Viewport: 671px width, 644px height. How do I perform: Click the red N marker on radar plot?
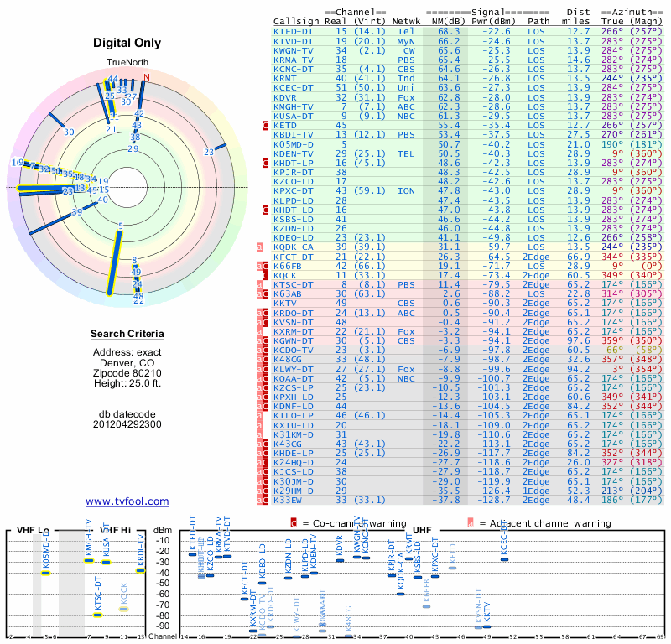[x=147, y=77]
